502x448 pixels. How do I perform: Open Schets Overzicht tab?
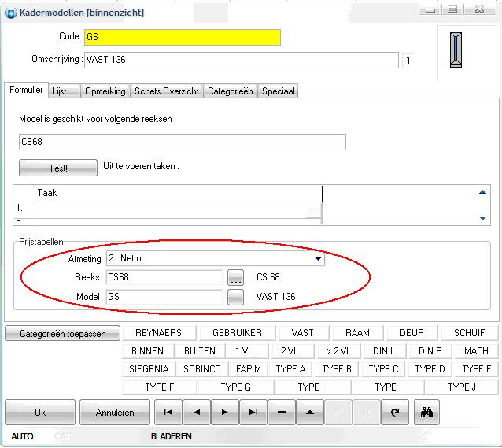[167, 91]
